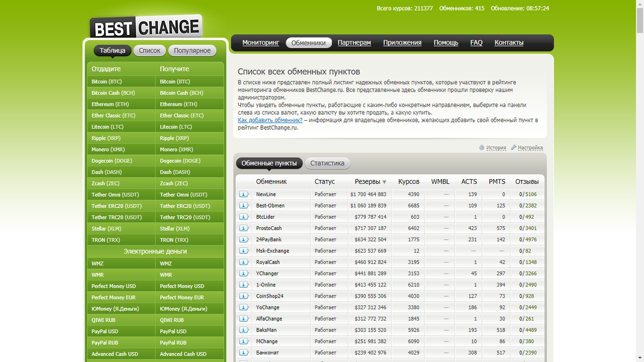The height and width of the screenshot is (362, 644).
Task: Select the Обменные пункты tab
Action: click(269, 163)
